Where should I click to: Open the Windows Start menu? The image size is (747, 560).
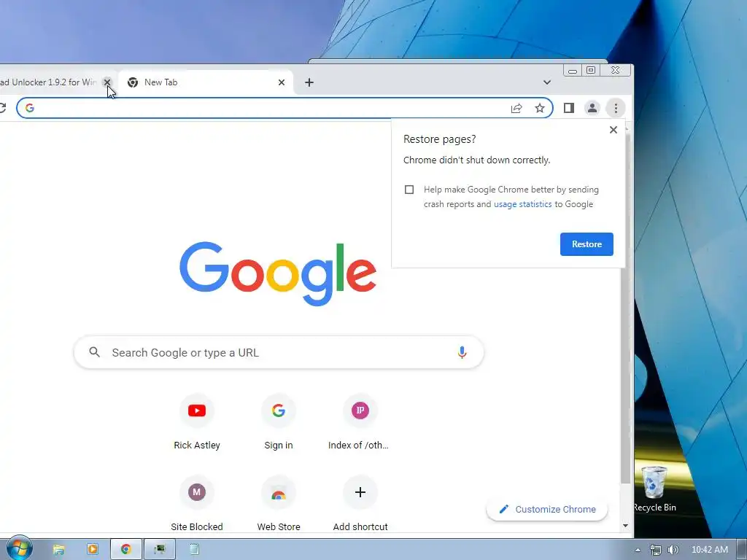[x=19, y=548]
